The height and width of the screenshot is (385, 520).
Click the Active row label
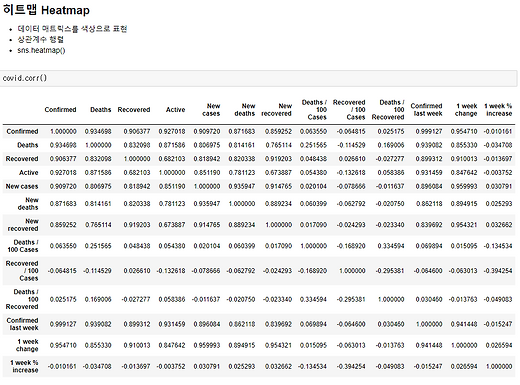coord(29,173)
